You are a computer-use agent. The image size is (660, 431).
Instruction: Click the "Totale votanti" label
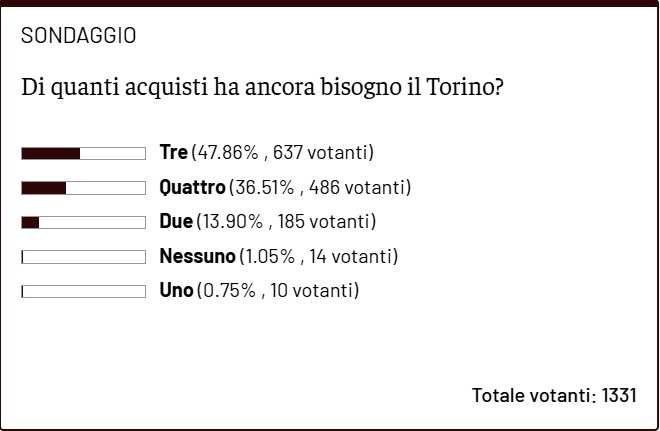point(533,395)
